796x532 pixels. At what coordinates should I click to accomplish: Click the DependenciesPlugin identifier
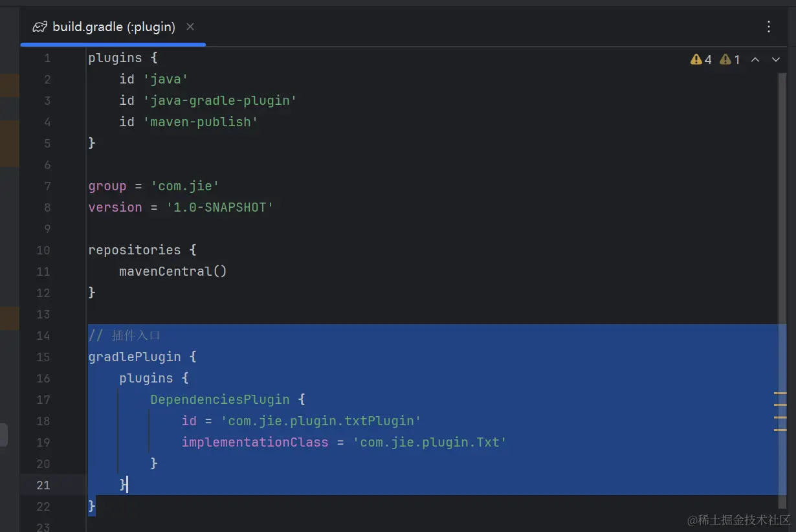pyautogui.click(x=220, y=399)
